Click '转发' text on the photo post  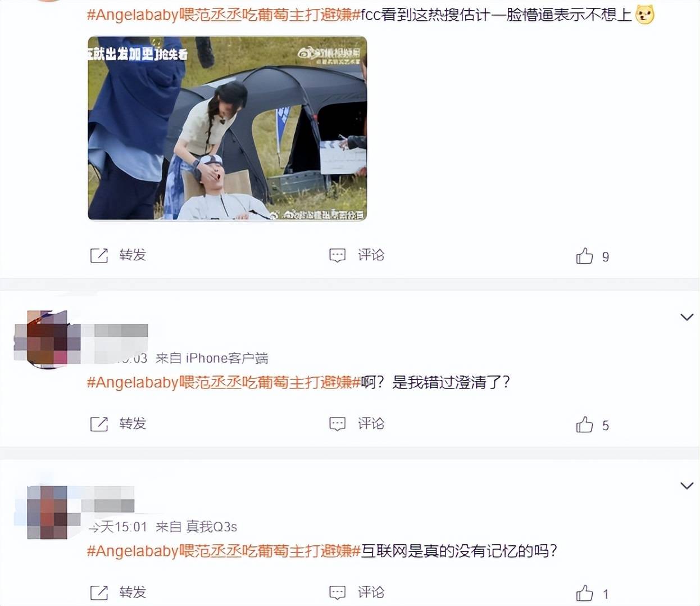click(133, 255)
